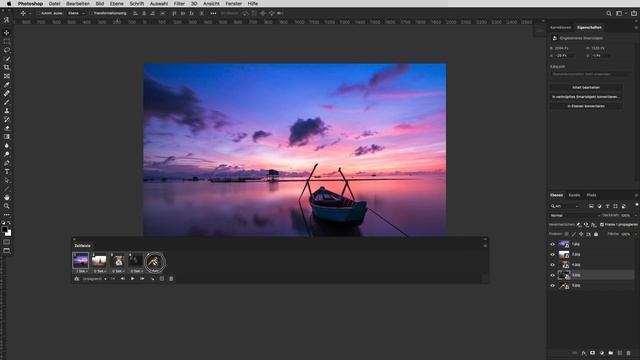Click the Quick Mask mode icon
Viewport: 640px width, 360px height.
(7, 242)
